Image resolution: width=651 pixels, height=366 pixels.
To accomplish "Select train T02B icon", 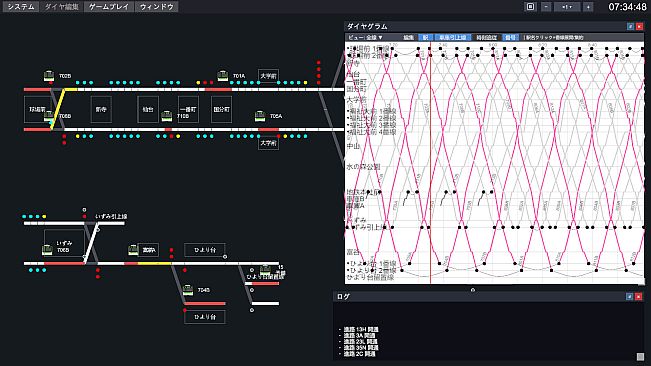I will pyautogui.click(x=49, y=76).
